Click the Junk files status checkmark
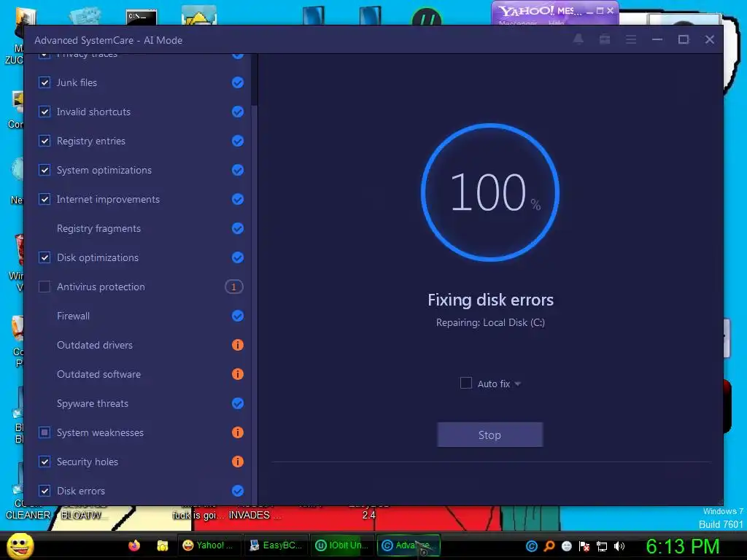This screenshot has height=560, width=747. click(238, 83)
